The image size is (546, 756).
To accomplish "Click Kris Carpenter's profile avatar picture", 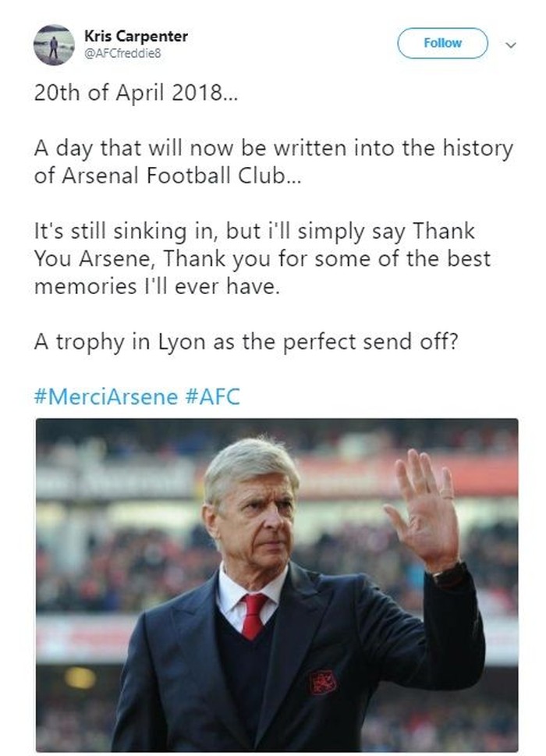I will point(54,44).
